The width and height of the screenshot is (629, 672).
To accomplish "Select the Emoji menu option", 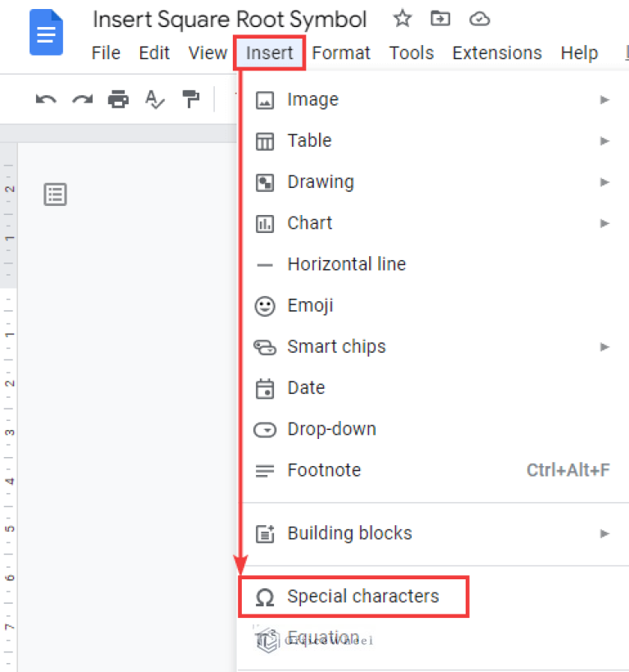I will click(310, 305).
